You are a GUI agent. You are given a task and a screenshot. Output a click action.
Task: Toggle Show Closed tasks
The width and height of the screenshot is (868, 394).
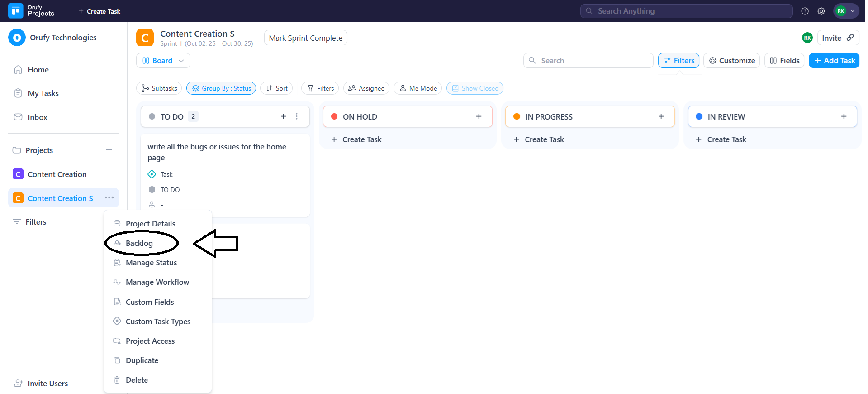pos(475,88)
